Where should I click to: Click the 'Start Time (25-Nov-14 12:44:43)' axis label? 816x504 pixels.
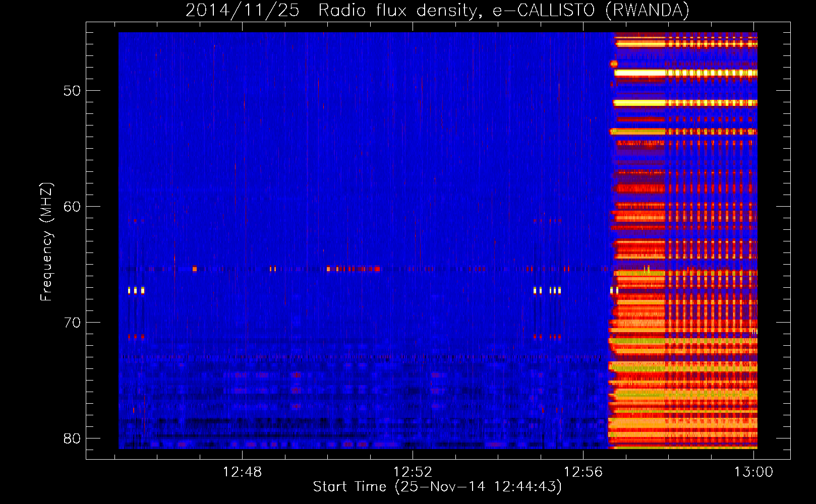[437, 487]
